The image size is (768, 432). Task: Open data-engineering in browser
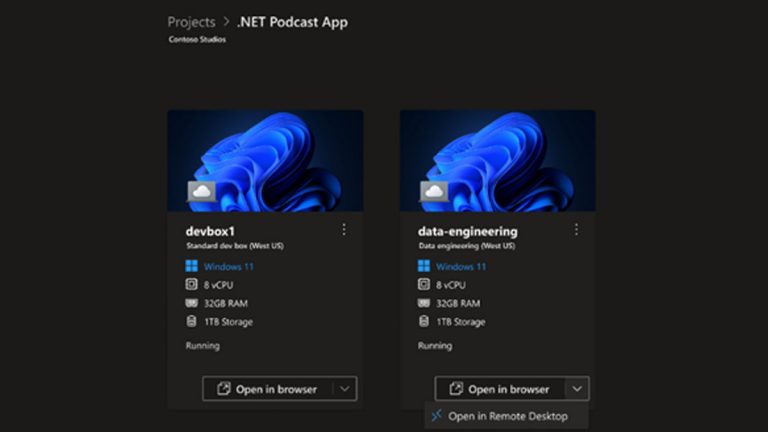pos(500,389)
